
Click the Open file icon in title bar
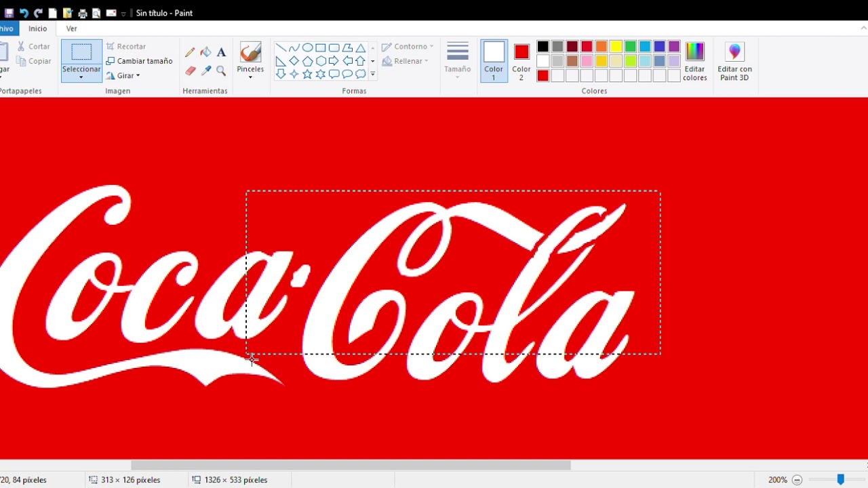67,13
